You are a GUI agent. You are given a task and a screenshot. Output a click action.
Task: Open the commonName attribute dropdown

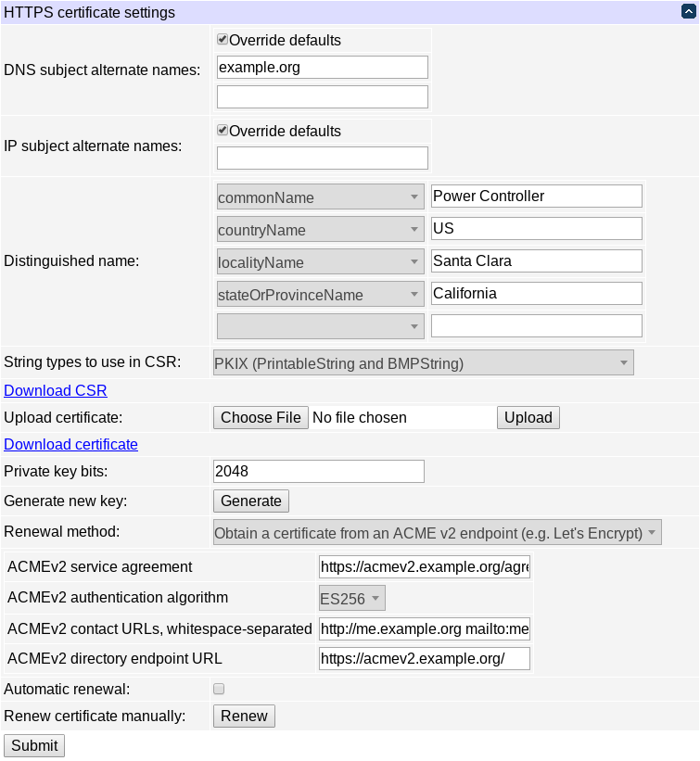pos(320,197)
